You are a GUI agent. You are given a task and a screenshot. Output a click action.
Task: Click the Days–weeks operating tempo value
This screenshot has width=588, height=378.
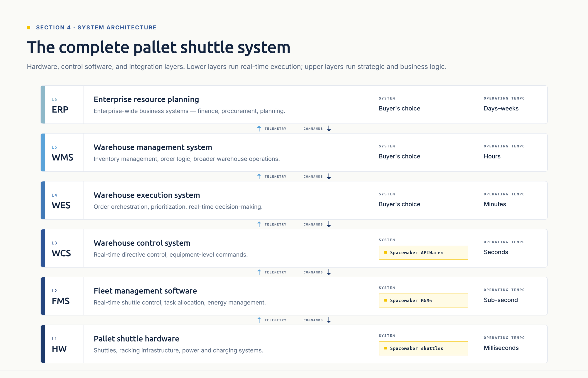501,108
